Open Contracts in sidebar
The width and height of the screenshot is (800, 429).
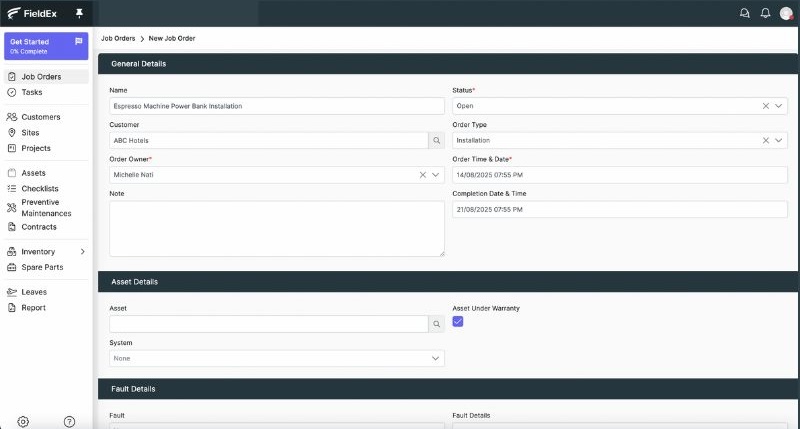point(46,226)
